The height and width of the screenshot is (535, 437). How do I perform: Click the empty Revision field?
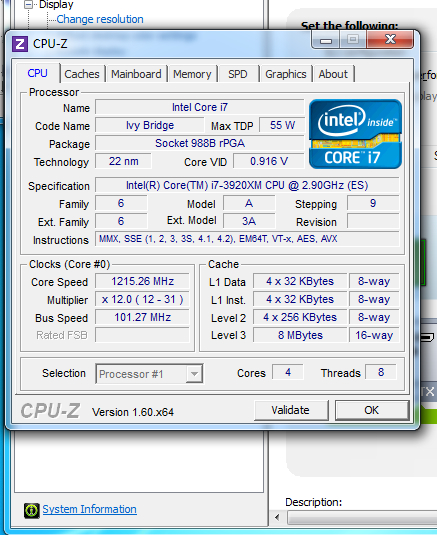click(373, 221)
